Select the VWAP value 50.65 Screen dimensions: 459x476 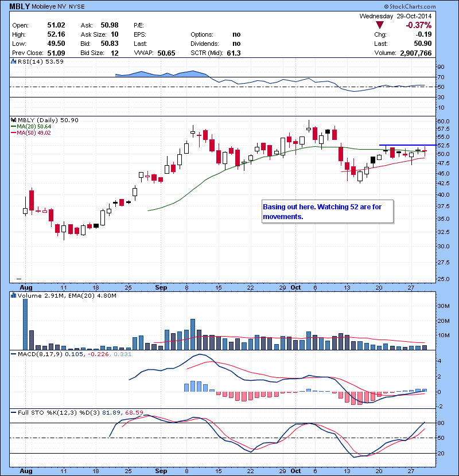[x=166, y=53]
